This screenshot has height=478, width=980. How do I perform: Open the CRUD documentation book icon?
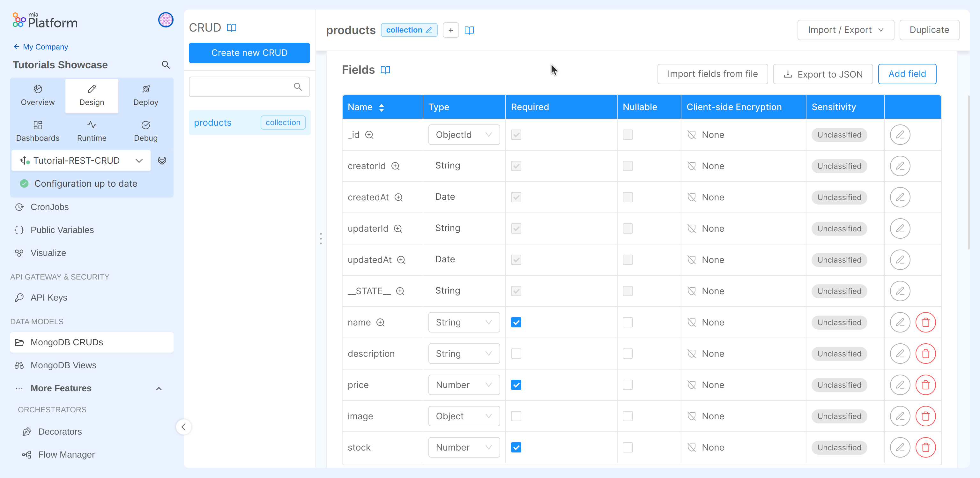(231, 28)
